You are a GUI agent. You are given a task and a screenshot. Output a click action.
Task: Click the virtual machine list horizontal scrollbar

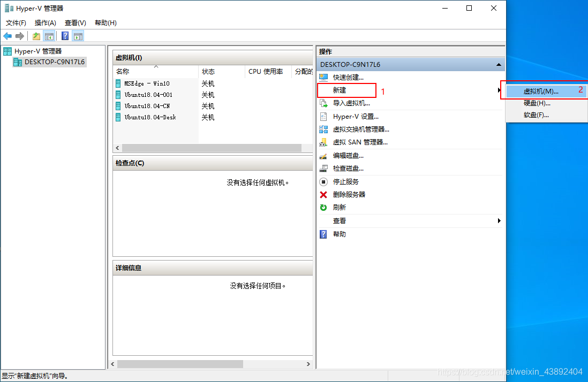pos(212,148)
